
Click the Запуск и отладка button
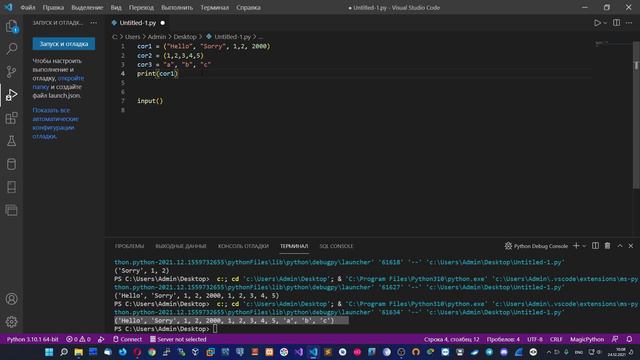[64, 44]
